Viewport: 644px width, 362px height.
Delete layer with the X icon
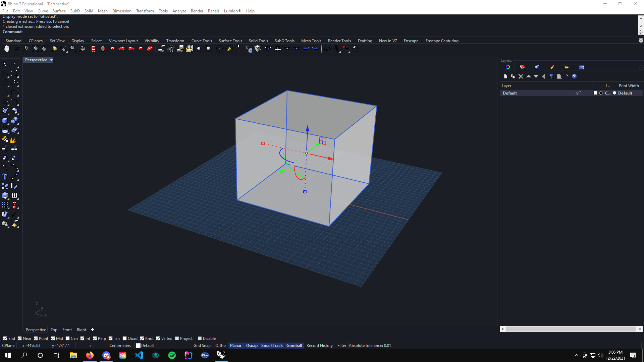click(x=521, y=76)
